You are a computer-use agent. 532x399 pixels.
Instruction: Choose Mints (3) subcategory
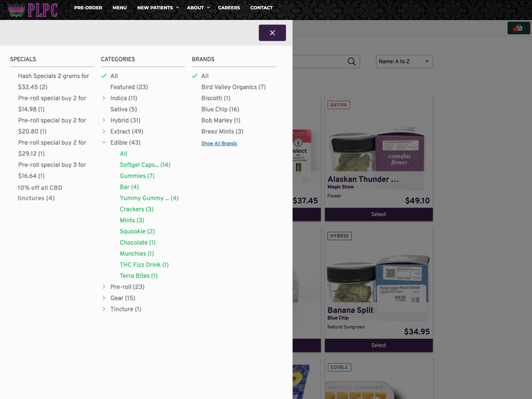click(x=132, y=220)
